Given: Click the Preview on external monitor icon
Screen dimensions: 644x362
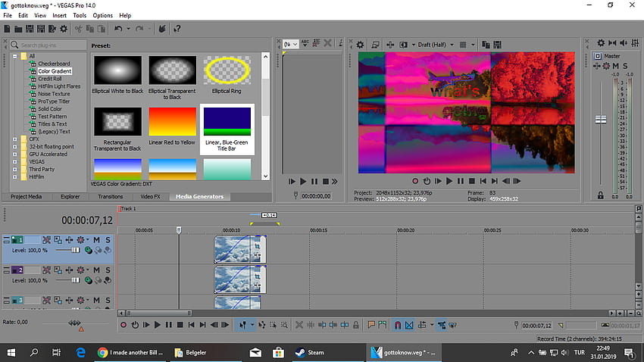Looking at the screenshot, I should pyautogui.click(x=375, y=45).
